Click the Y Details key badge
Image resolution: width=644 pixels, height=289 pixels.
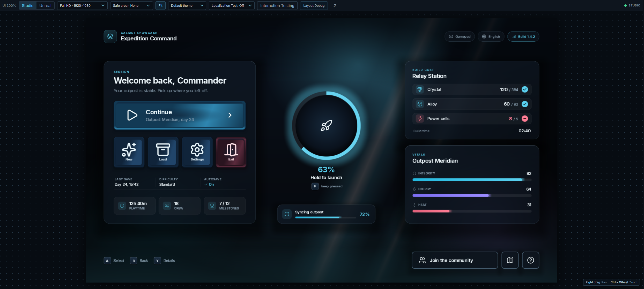(x=157, y=261)
